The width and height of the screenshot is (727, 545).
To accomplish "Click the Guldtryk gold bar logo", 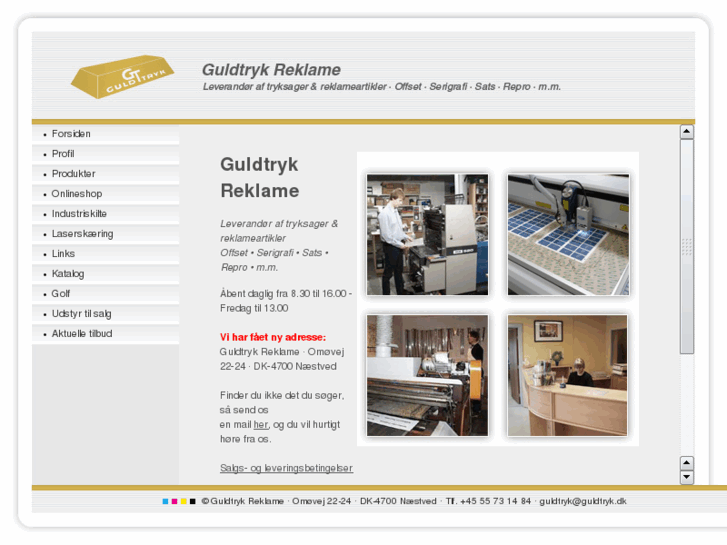I will pyautogui.click(x=122, y=77).
